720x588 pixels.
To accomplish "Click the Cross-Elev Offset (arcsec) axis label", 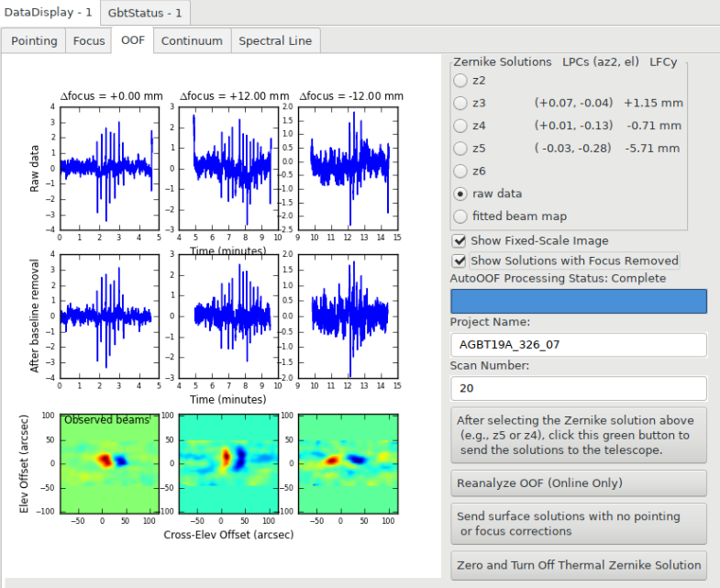I will (x=228, y=535).
